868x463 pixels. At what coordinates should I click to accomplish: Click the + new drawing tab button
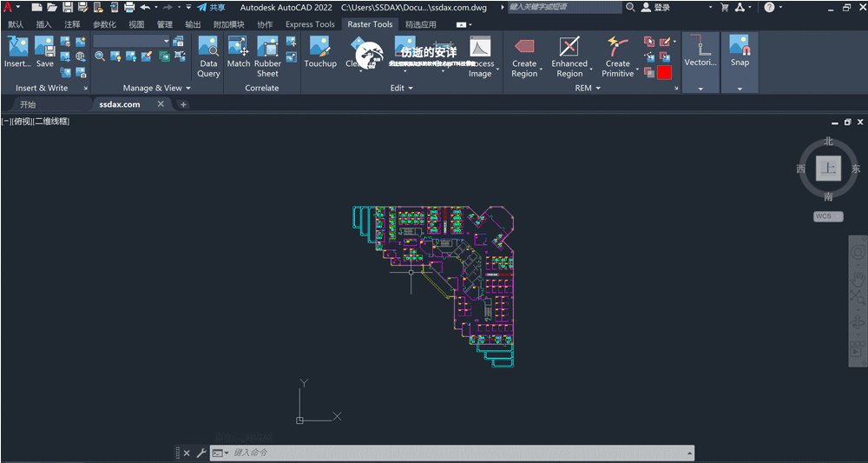pyautogui.click(x=182, y=104)
